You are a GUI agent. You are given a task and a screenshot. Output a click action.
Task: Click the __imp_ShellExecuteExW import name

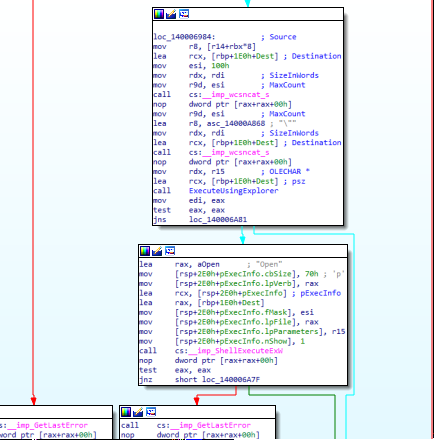(x=236, y=351)
